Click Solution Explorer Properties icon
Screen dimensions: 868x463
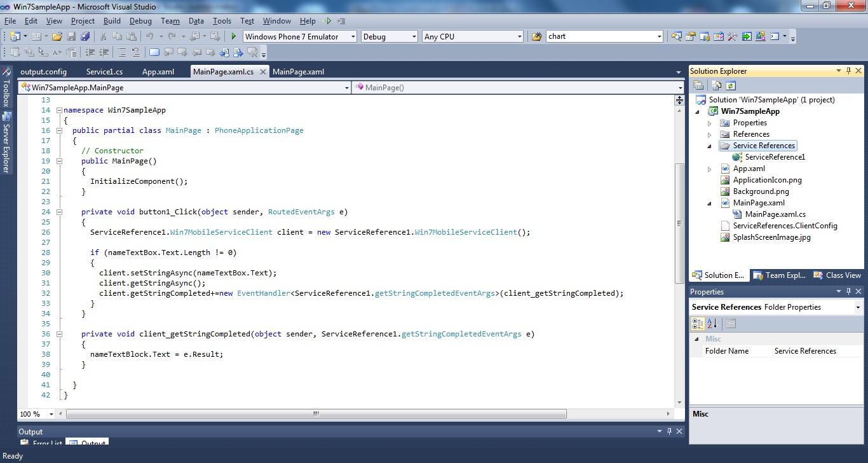698,85
